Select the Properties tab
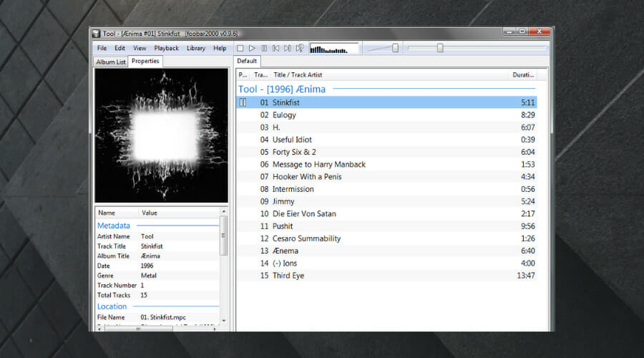The height and width of the screenshot is (358, 644). (x=145, y=61)
